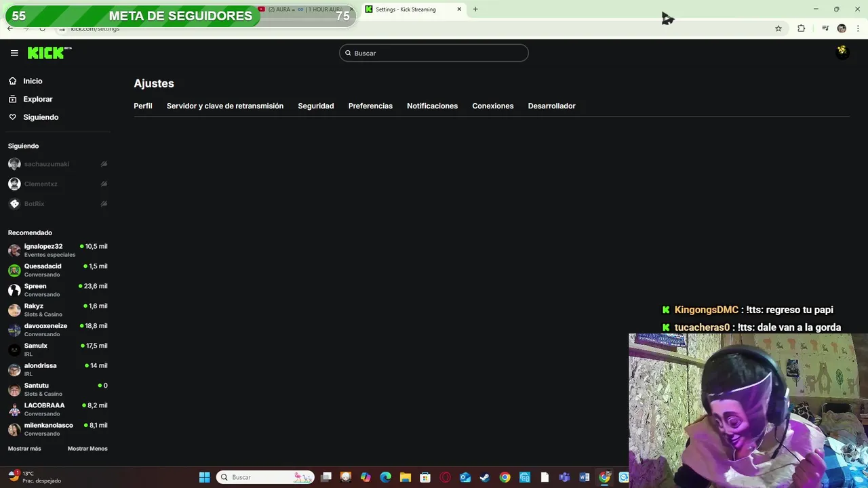Open the LACOBRAAA channel name
868x488 pixels.
coord(45,405)
